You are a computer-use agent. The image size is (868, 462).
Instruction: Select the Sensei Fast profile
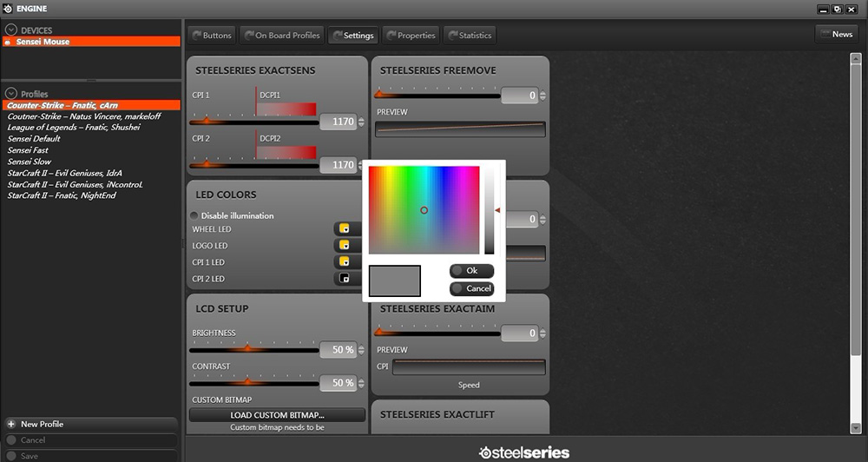[28, 150]
